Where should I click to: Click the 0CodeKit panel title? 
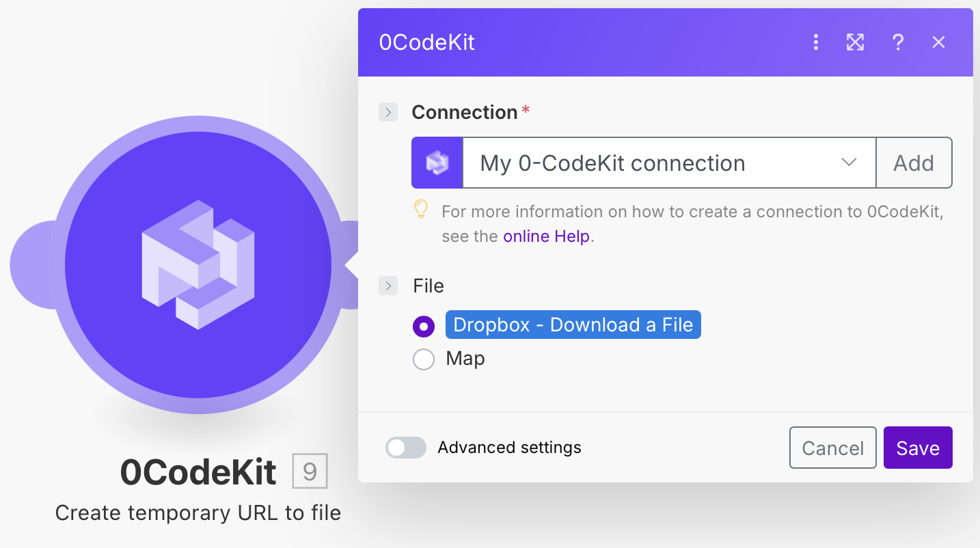(x=427, y=42)
